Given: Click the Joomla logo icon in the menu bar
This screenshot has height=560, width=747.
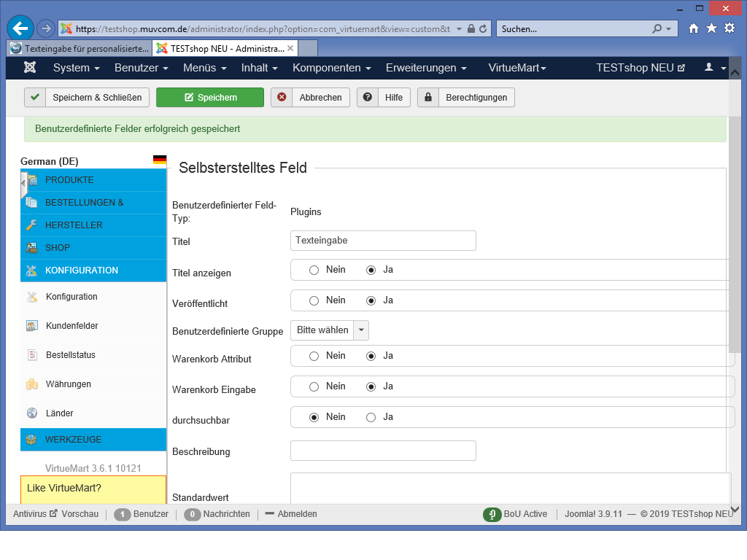Looking at the screenshot, I should 30,68.
